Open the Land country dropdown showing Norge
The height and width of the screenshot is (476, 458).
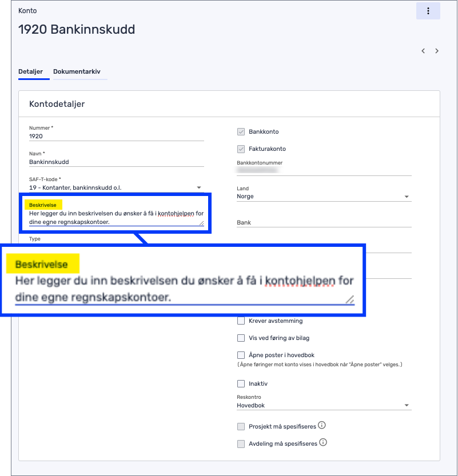(407, 196)
